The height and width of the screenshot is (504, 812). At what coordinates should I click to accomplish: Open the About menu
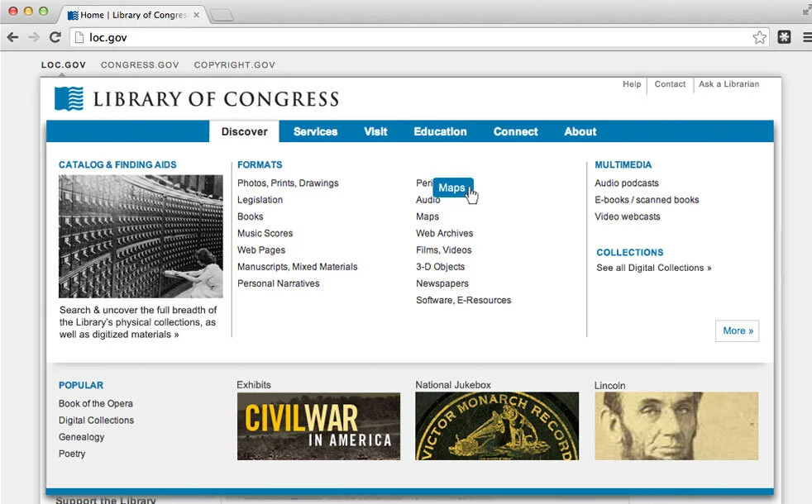580,131
